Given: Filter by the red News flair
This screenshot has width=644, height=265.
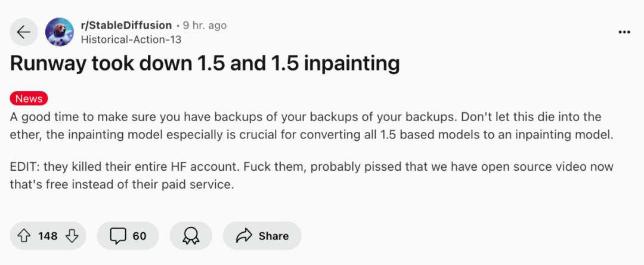Looking at the screenshot, I should click(x=29, y=98).
